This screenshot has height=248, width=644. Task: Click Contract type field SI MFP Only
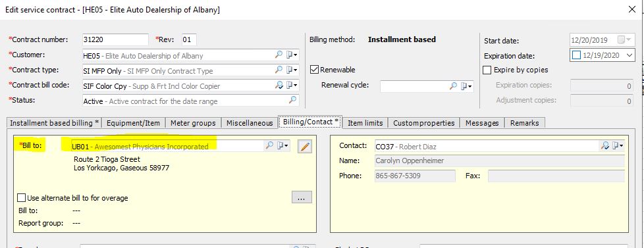click(x=190, y=70)
